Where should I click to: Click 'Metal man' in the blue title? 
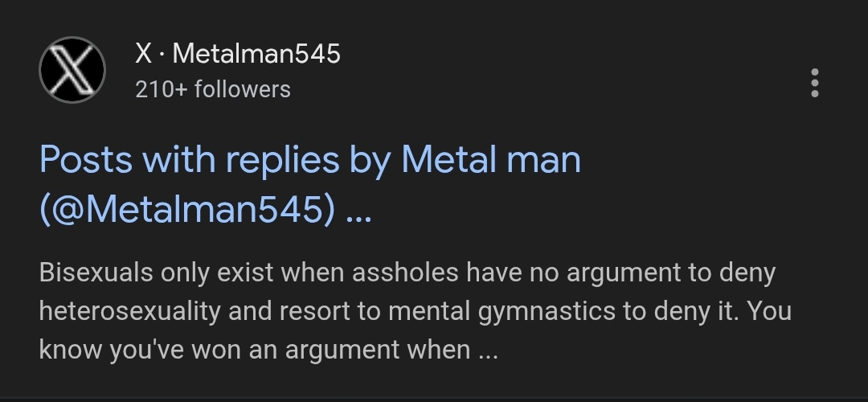(x=490, y=159)
